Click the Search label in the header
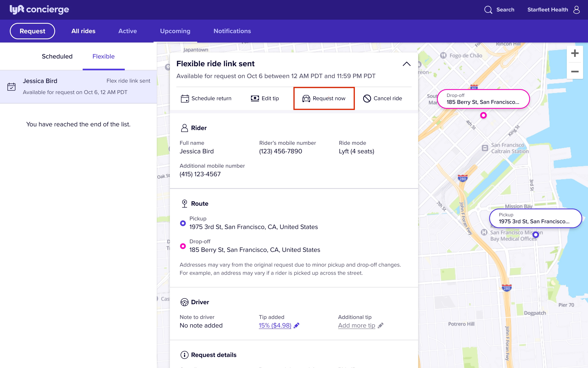The height and width of the screenshot is (368, 588). point(505,10)
